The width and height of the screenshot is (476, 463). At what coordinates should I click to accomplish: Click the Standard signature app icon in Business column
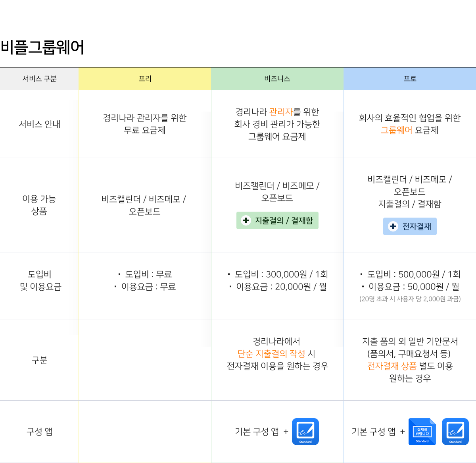(x=305, y=432)
